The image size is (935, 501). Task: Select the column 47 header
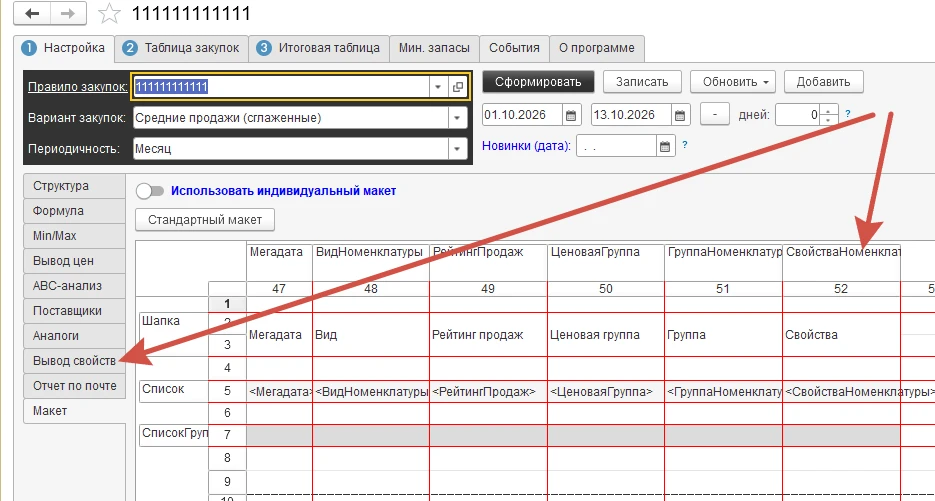279,289
